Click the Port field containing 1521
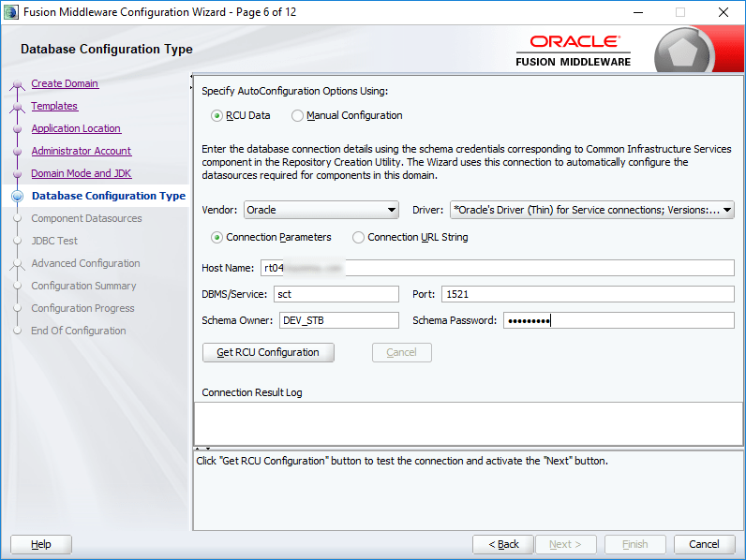746x560 pixels. [588, 294]
